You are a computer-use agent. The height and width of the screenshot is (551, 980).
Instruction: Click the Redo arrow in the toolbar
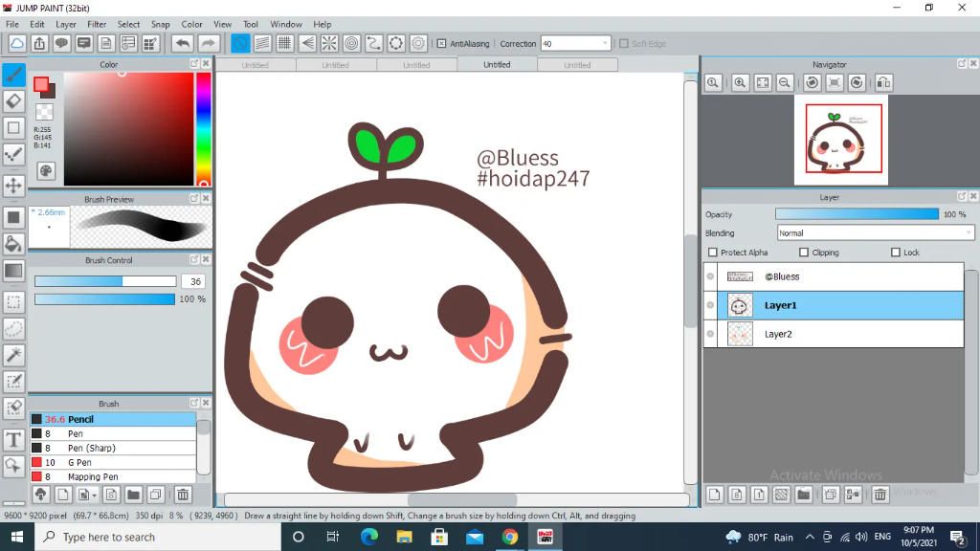[209, 43]
